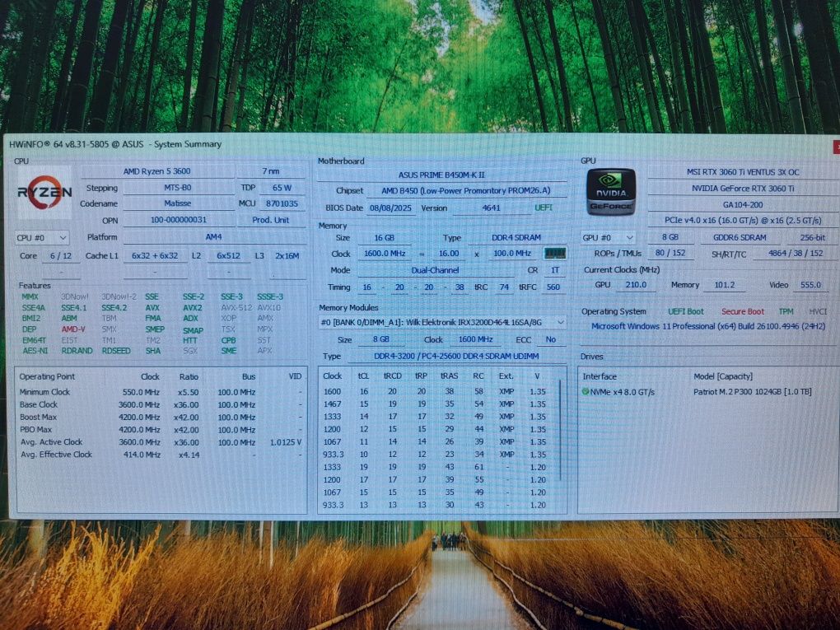
Task: Click the BIOS date 08/08/2025
Action: (x=390, y=208)
